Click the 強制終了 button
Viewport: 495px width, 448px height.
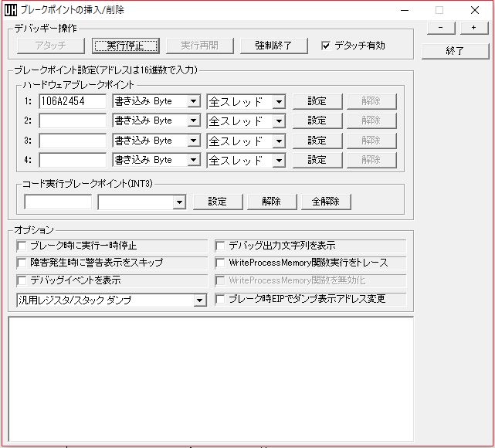tap(273, 46)
